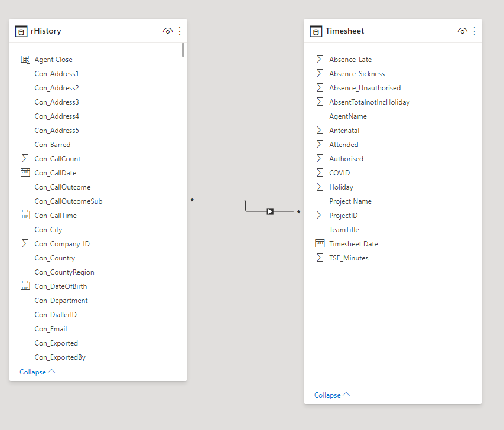The height and width of the screenshot is (430, 504).
Task: Select the Project Name field
Action: click(350, 201)
